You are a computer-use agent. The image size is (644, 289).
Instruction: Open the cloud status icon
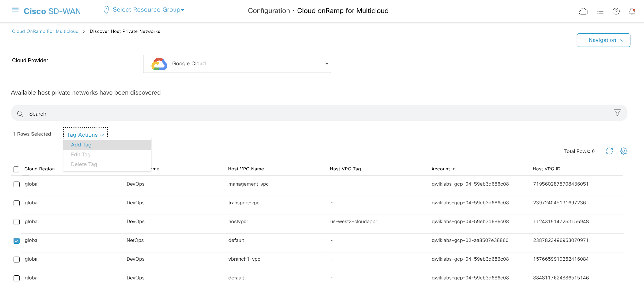(583, 11)
